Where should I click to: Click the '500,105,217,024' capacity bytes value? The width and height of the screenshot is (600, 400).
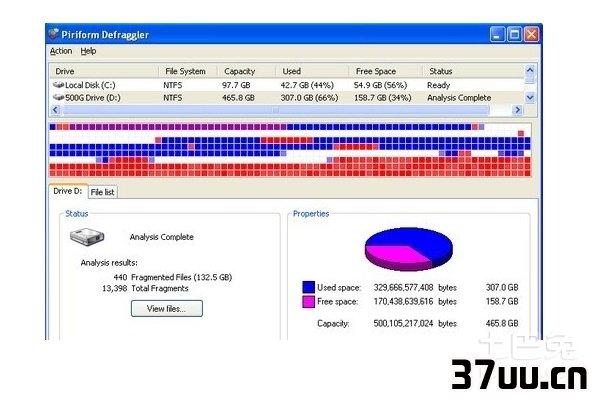(403, 323)
